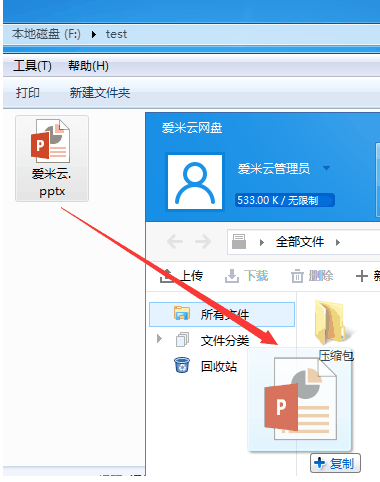
Task: Expand the 文件分类 tree node
Action: [x=159, y=339]
